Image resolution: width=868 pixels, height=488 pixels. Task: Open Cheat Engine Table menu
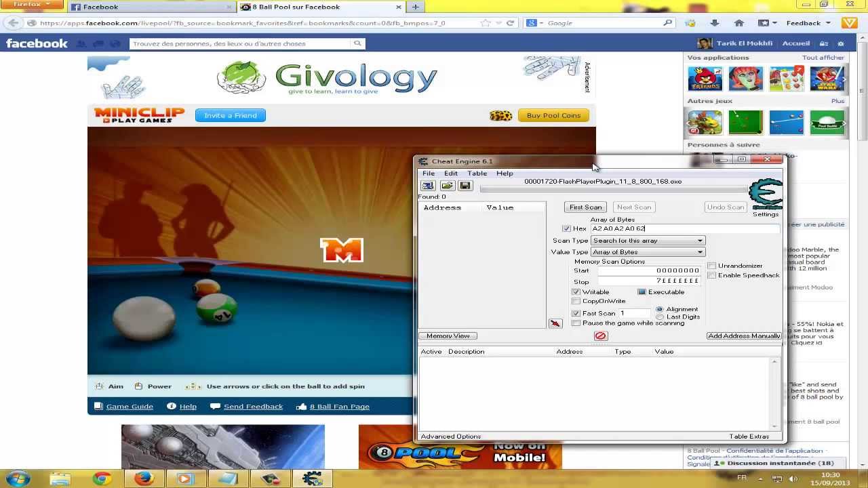coord(477,174)
